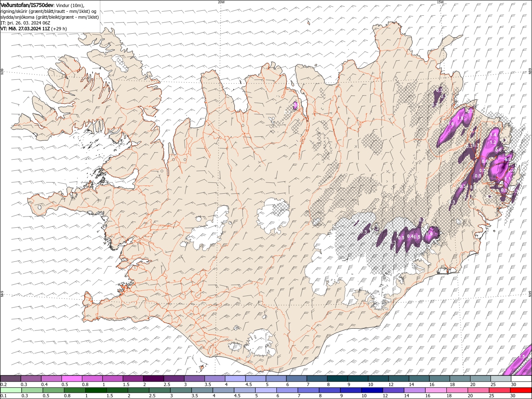This screenshot has height=399, width=532.
Task: Choose darkest purple 2 swatch in upper legend
Action: [154, 378]
